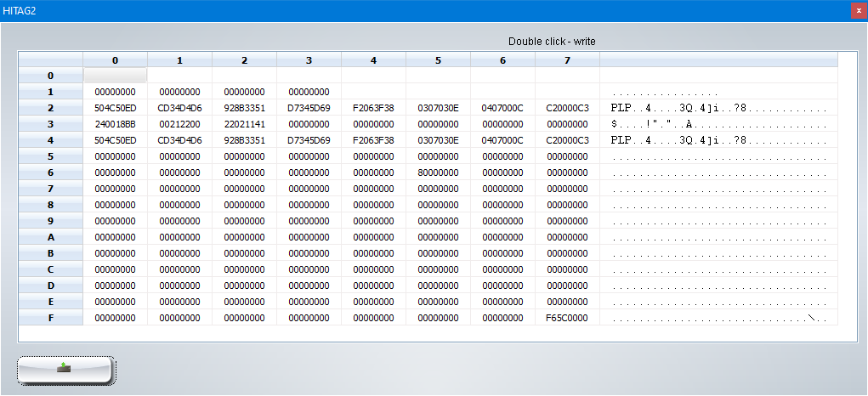This screenshot has width=868, height=396.
Task: Click column header 4
Action: (x=374, y=60)
